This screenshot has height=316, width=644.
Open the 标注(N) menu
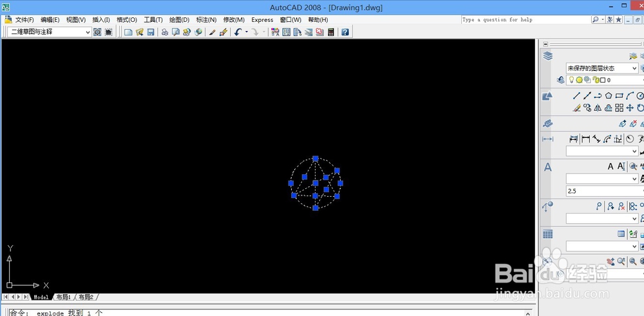(206, 20)
